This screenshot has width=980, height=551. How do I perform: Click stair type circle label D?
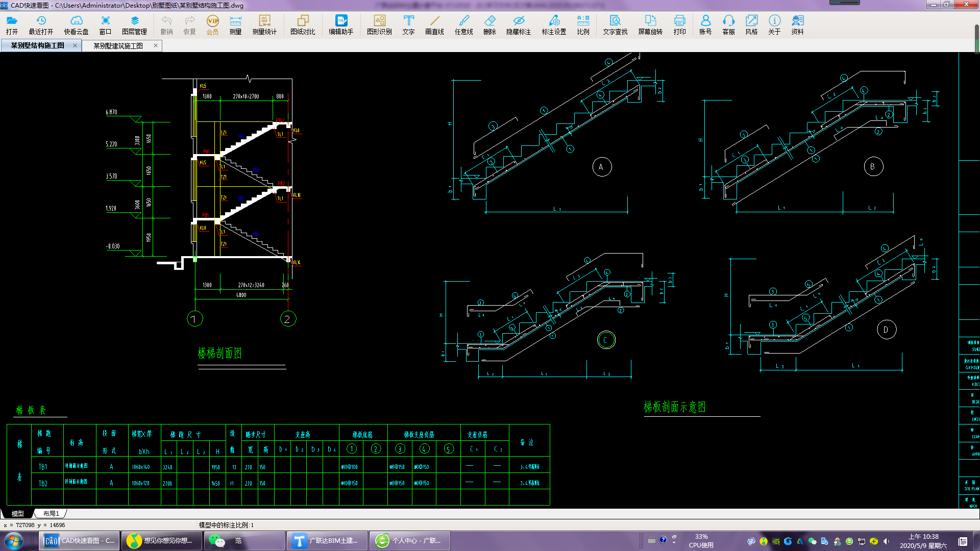887,330
